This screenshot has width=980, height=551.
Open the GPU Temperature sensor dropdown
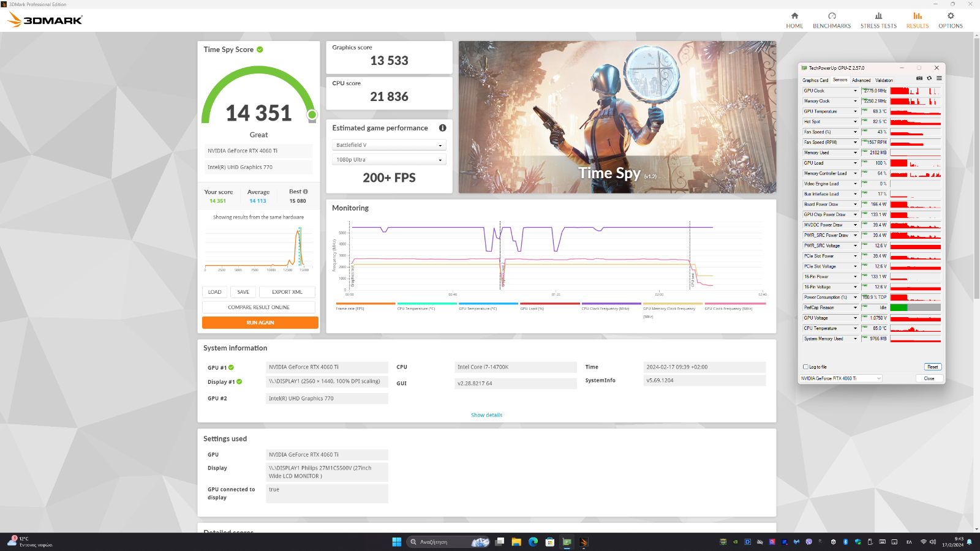[x=856, y=111]
